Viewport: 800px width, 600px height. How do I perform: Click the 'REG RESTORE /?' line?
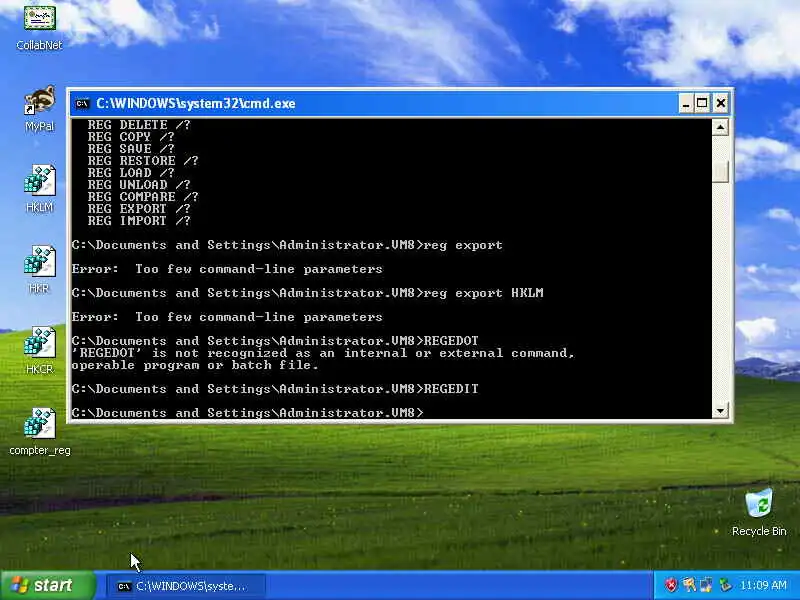[x=143, y=161]
